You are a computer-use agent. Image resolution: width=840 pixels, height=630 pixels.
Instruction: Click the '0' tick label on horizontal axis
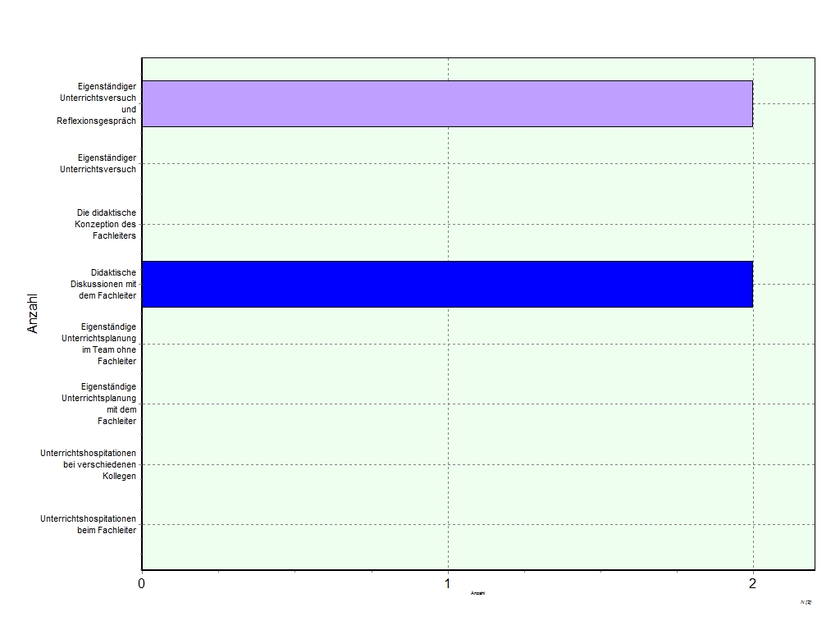pyautogui.click(x=142, y=584)
